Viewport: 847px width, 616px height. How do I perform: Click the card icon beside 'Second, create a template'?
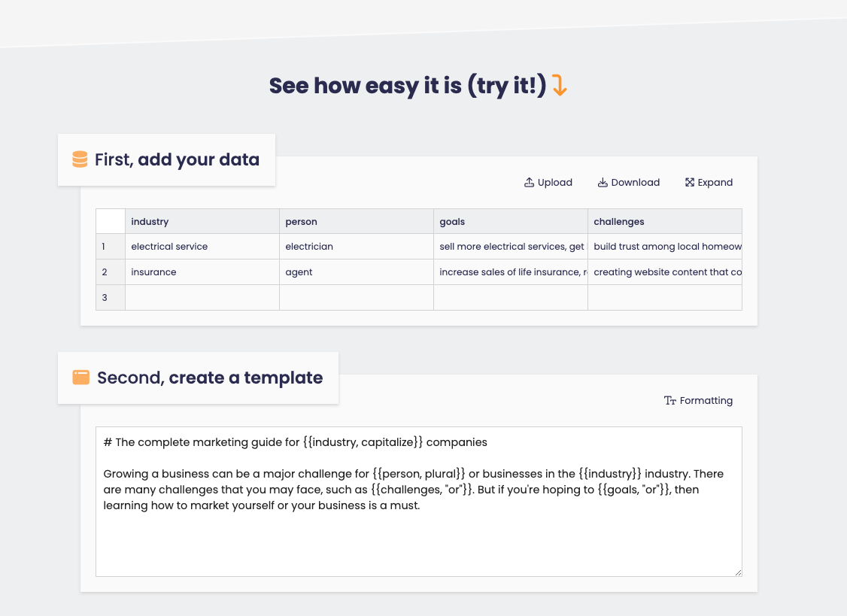(x=80, y=378)
